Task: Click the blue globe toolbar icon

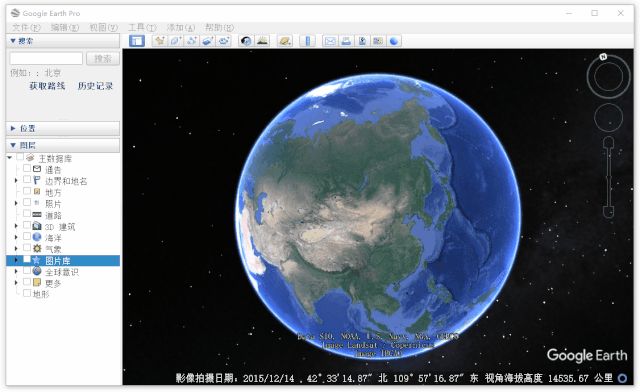Action: 394,41
